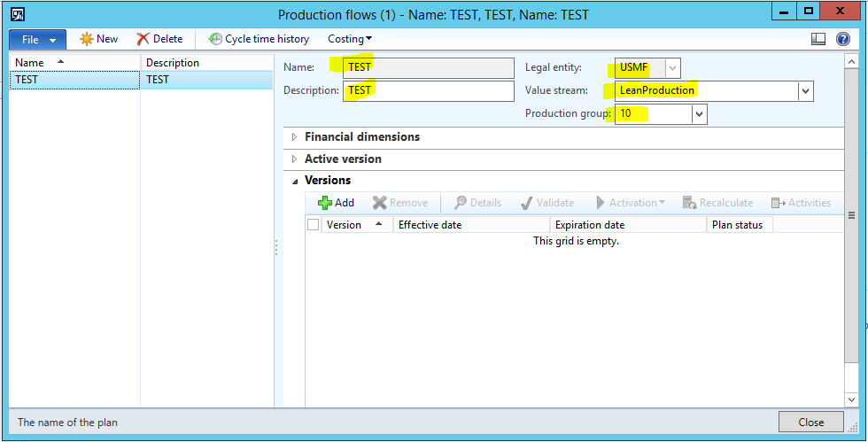Viewport: 868px width, 442px height.
Task: Open the Value stream dropdown
Action: (x=804, y=90)
